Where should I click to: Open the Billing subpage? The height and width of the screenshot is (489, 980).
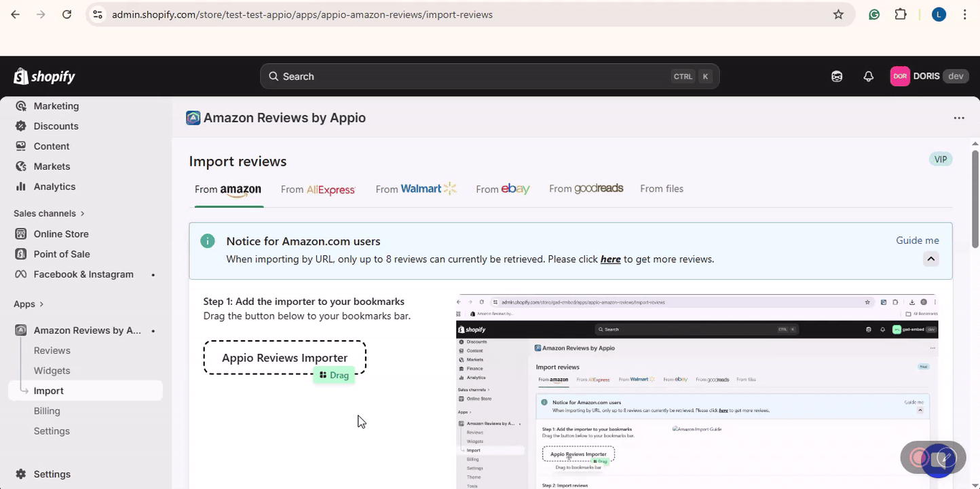[47, 411]
